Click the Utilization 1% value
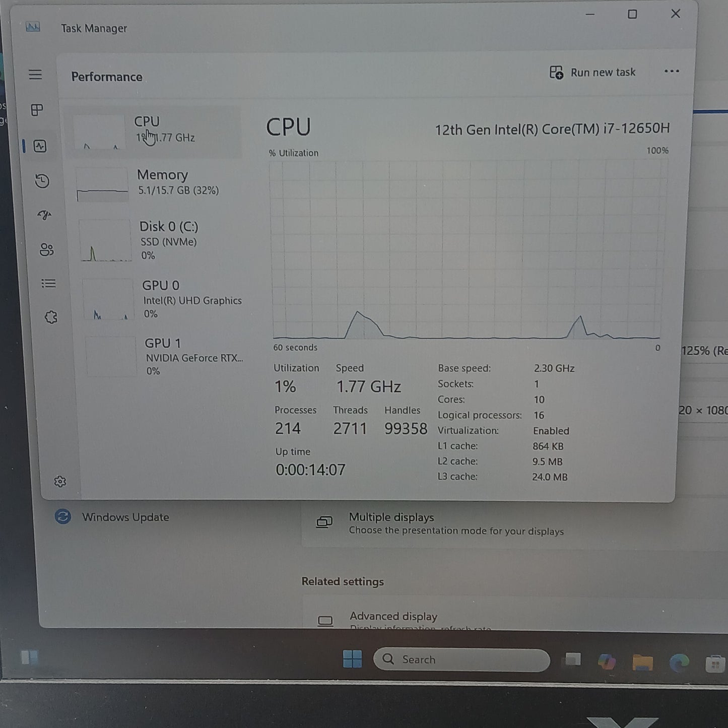The image size is (728, 728). [x=285, y=386]
